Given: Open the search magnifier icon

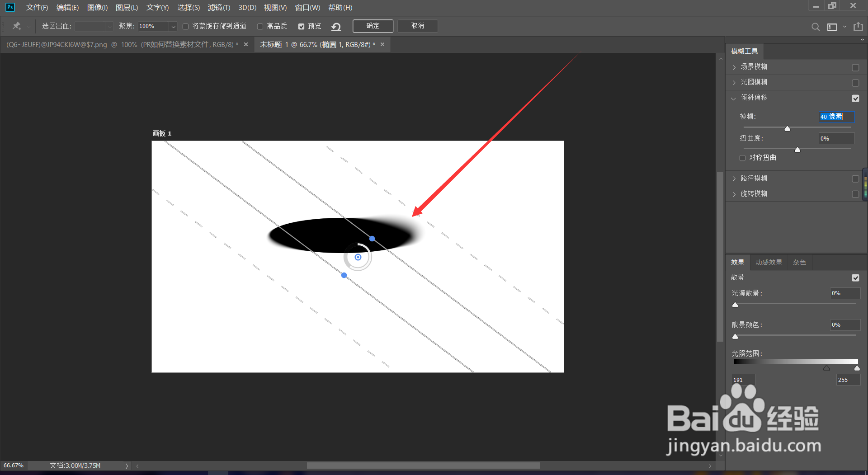Looking at the screenshot, I should (816, 27).
